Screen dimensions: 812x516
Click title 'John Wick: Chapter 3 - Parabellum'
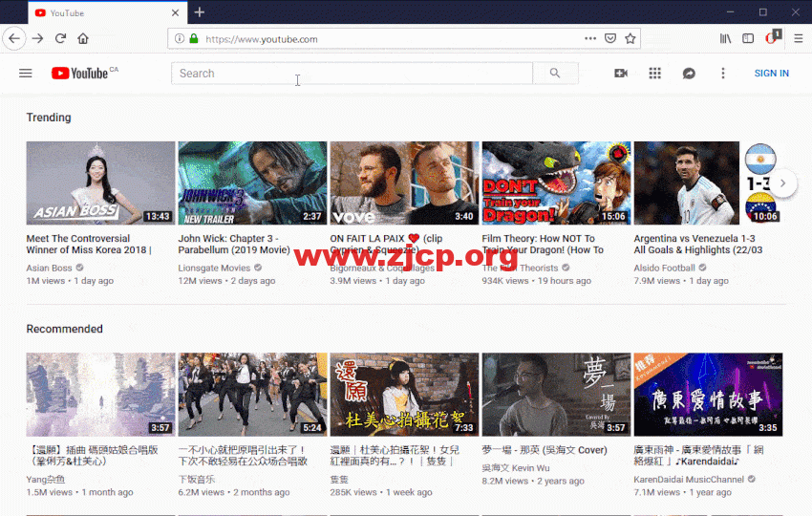234,244
